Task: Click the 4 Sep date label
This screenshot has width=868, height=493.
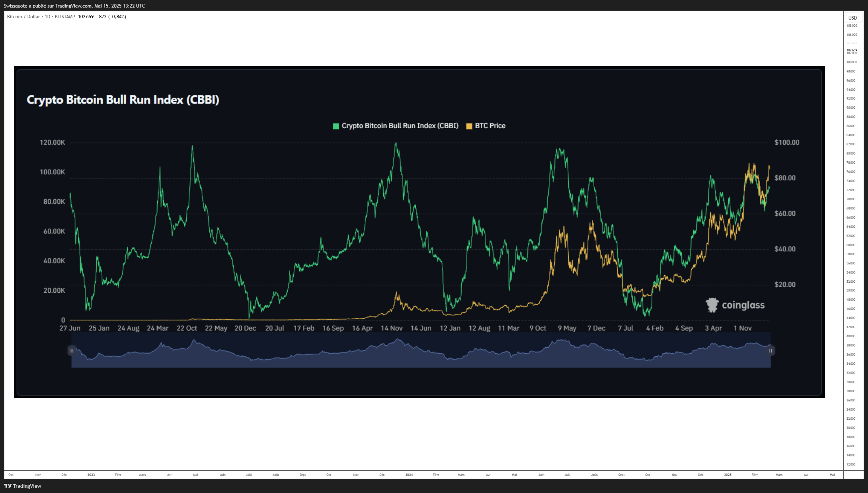Action: point(684,328)
